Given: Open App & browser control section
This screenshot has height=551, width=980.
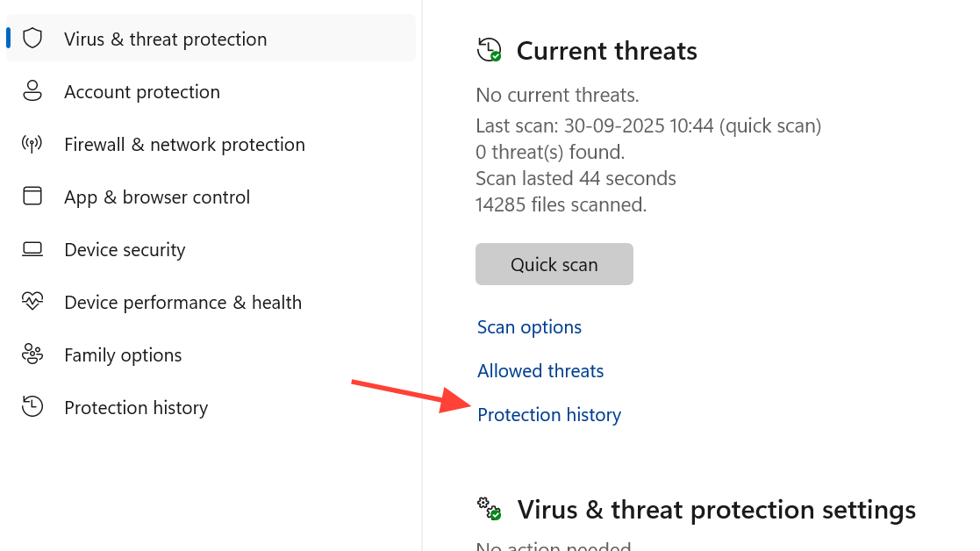Looking at the screenshot, I should tap(157, 197).
